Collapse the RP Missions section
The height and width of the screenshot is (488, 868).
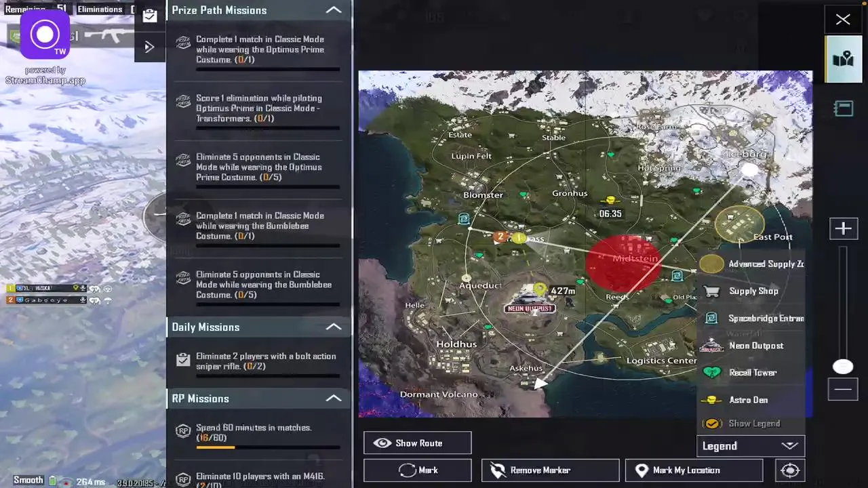[x=334, y=399]
